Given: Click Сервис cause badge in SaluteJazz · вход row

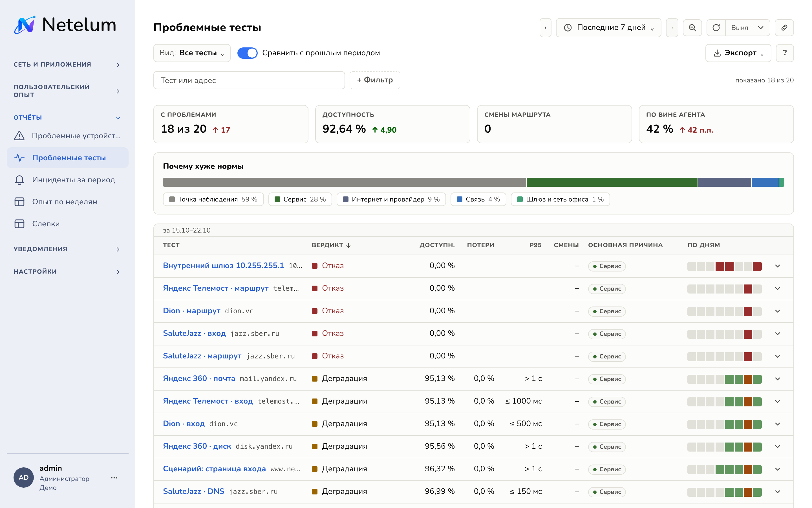Looking at the screenshot, I should [607, 334].
